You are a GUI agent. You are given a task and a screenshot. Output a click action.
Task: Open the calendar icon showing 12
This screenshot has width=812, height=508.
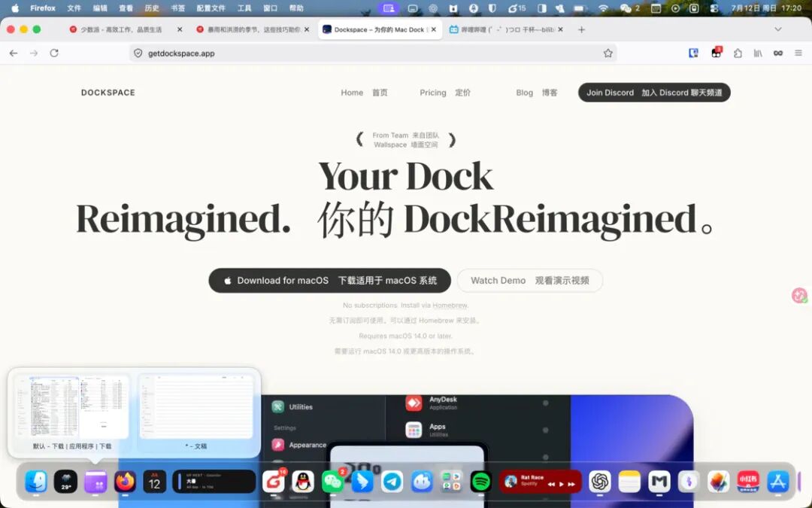[154, 482]
